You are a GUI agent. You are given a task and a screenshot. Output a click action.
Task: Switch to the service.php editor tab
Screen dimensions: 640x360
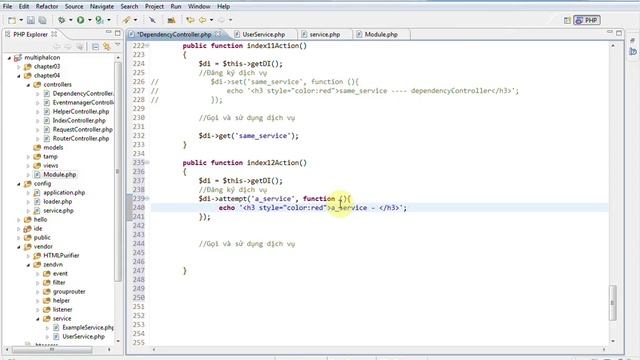[324, 35]
